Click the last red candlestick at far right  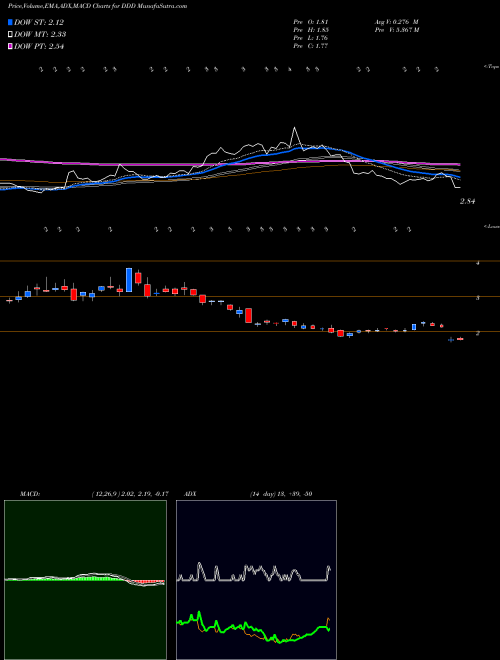[x=460, y=339]
